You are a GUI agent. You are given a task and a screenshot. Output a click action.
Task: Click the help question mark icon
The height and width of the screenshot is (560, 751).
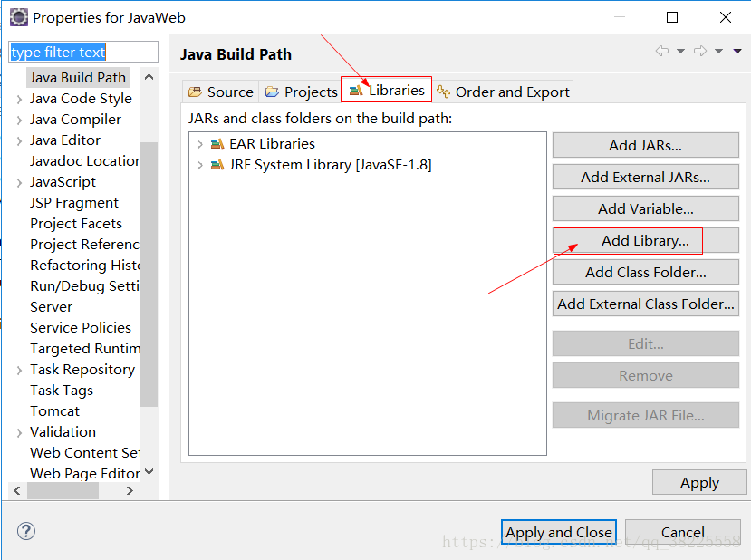point(26,531)
